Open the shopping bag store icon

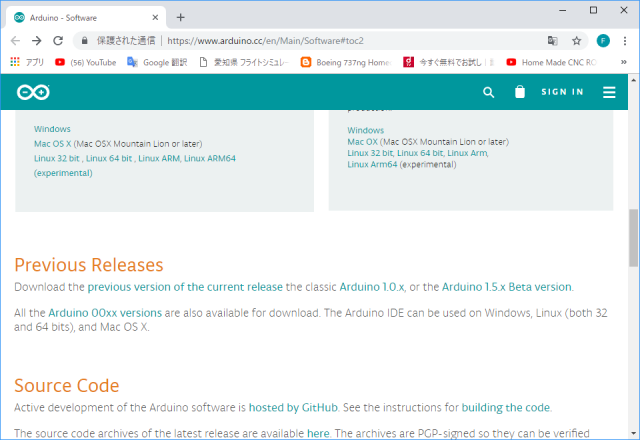(x=520, y=92)
